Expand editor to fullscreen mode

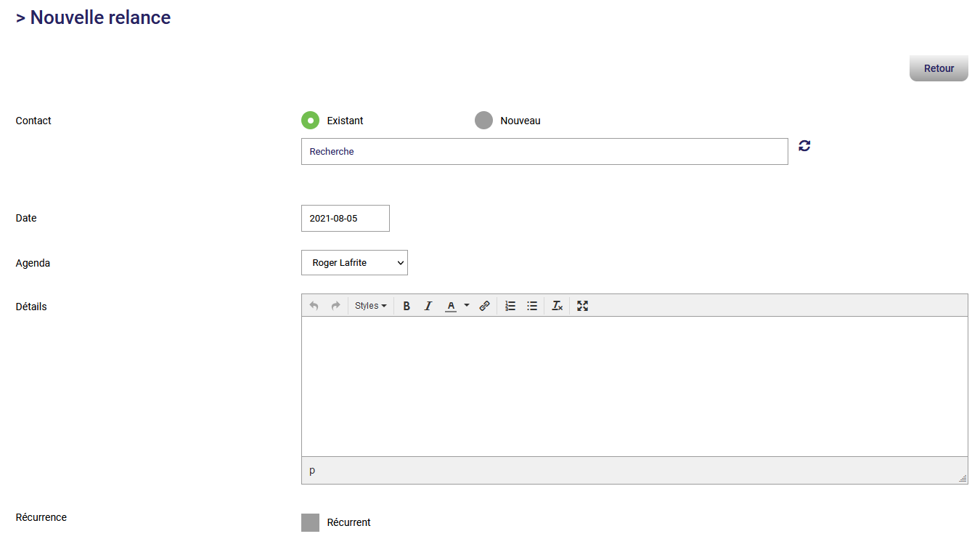[582, 306]
